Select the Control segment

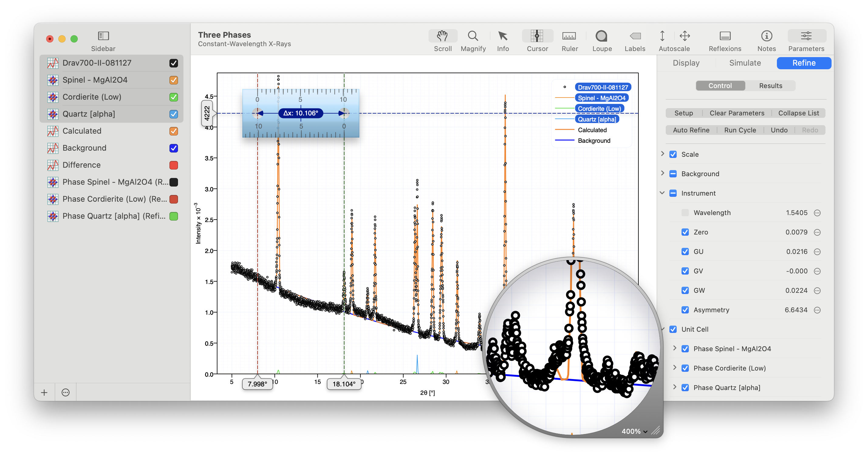click(x=720, y=86)
